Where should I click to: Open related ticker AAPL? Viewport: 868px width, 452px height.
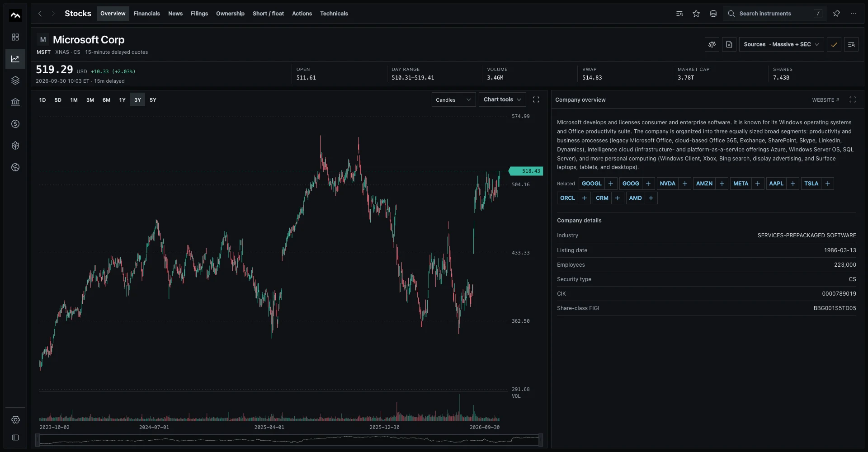click(x=776, y=184)
